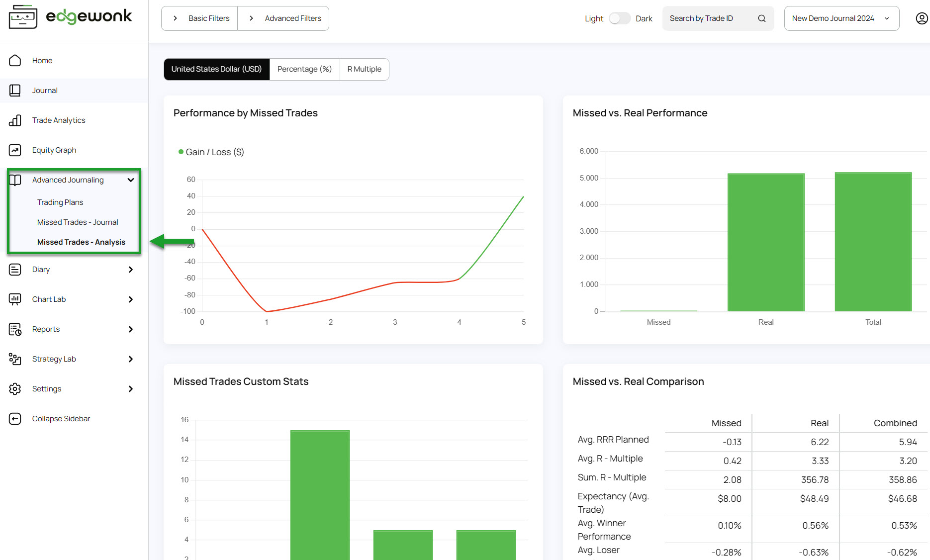Click the 'Expectancy (Avg. Trade)' row label
This screenshot has height=560, width=930.
pos(613,503)
